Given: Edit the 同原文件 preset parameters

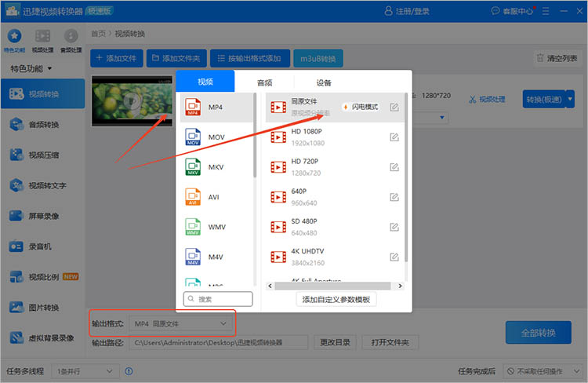Looking at the screenshot, I should pos(394,107).
